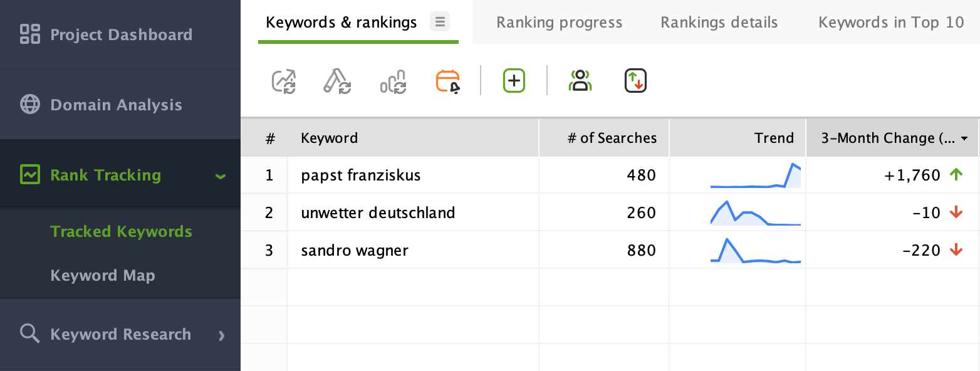980x371 pixels.
Task: Select Tracked Keywords in sidebar
Action: [x=121, y=232]
